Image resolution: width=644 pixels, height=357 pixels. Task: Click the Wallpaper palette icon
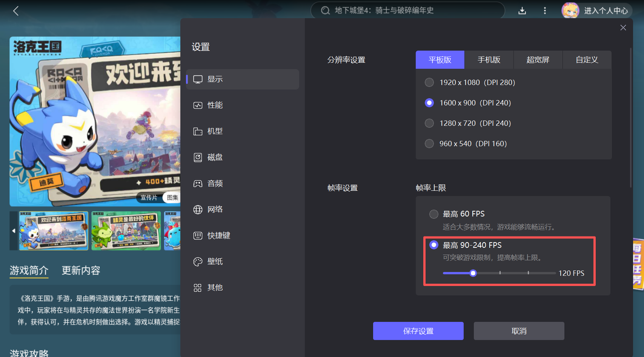(198, 262)
